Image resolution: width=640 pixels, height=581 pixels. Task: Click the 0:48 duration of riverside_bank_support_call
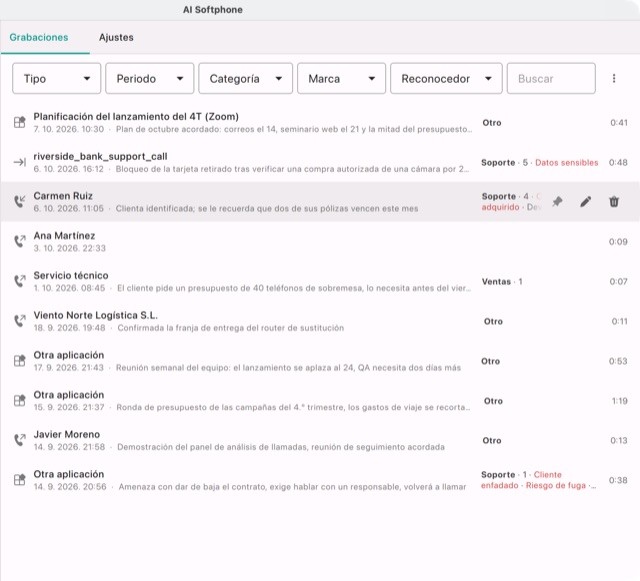tap(618, 163)
